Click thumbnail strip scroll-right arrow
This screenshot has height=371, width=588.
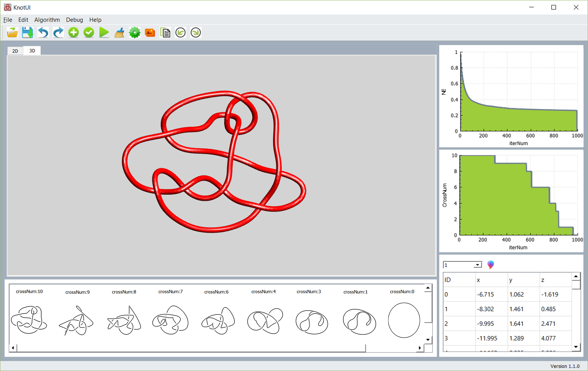420,348
